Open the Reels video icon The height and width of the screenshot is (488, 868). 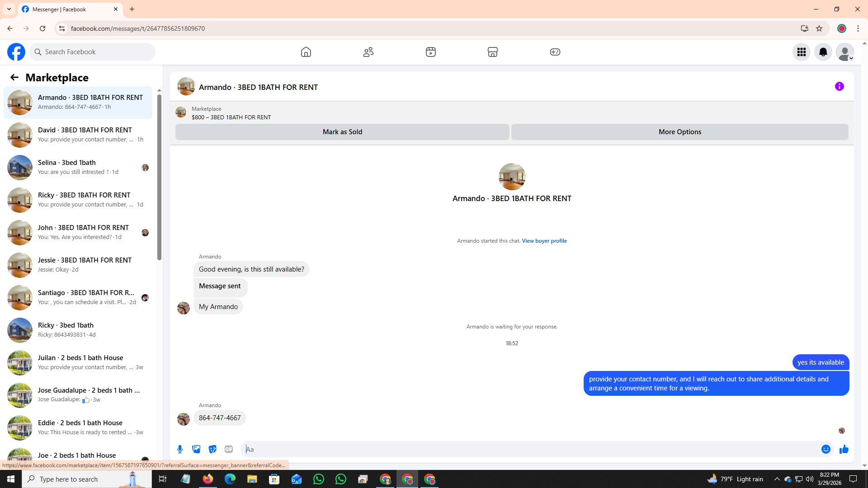point(431,52)
